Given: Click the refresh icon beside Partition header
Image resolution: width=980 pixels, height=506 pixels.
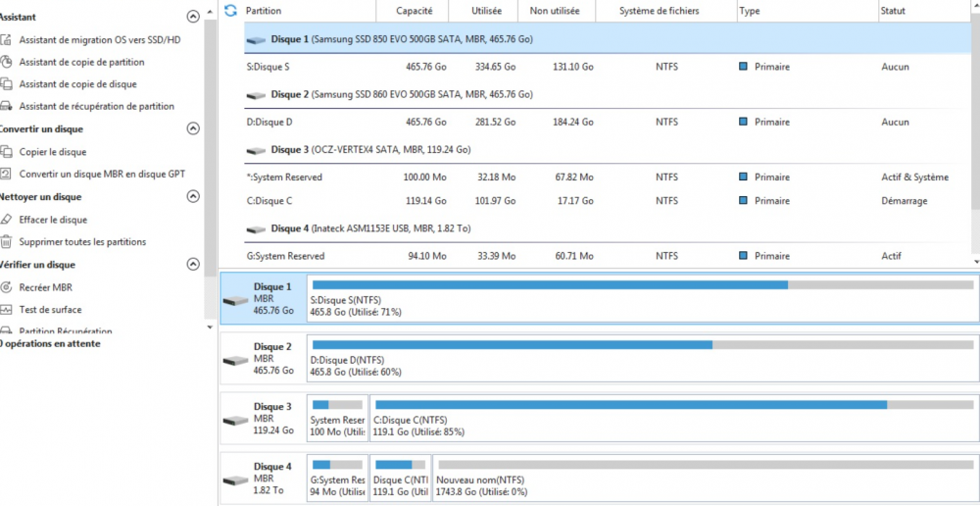Looking at the screenshot, I should coord(230,11).
